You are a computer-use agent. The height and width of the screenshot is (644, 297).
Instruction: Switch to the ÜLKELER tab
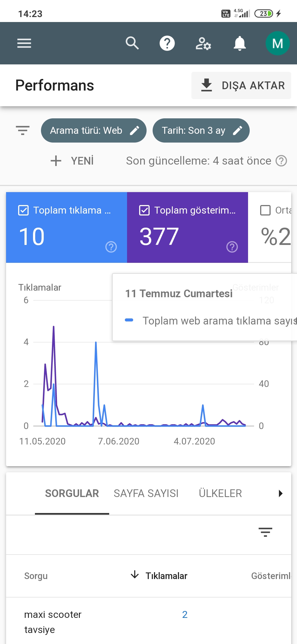(220, 493)
